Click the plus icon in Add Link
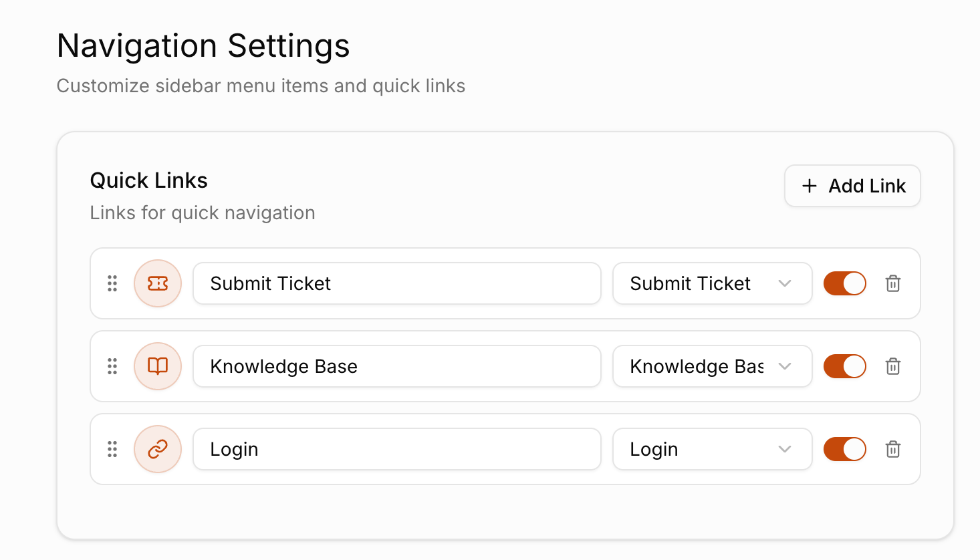Screen dimensions: 980x560 click(x=810, y=186)
